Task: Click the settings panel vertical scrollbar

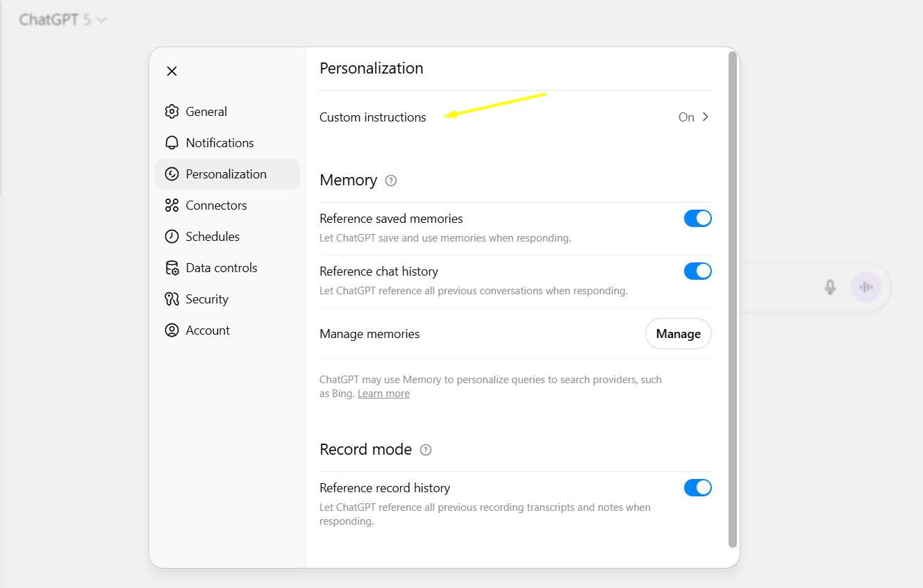Action: pos(732,299)
